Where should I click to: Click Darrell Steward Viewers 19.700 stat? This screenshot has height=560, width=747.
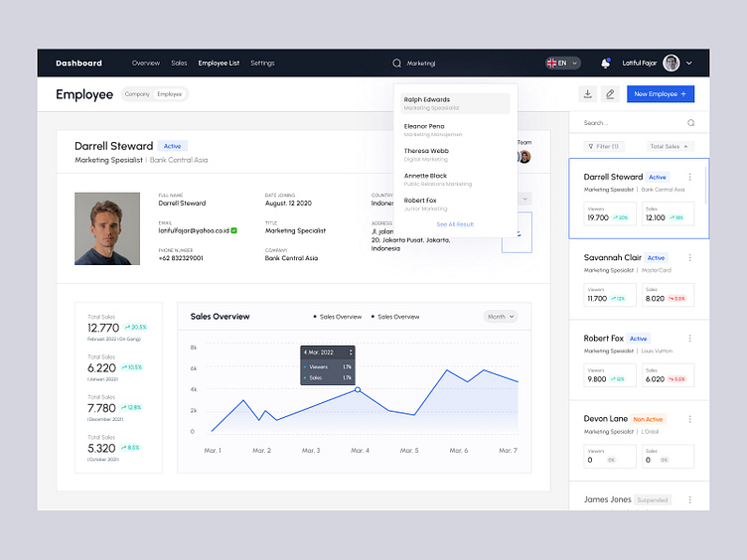tap(610, 213)
